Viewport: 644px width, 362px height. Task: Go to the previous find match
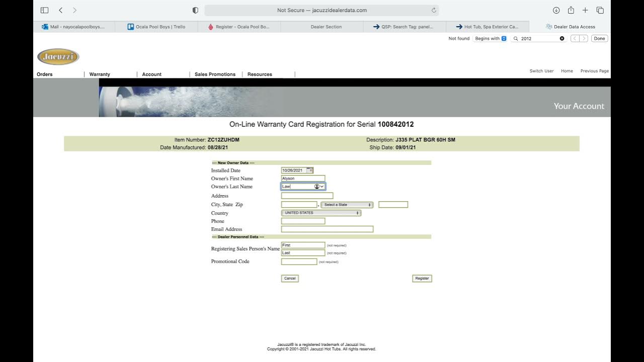click(x=575, y=38)
